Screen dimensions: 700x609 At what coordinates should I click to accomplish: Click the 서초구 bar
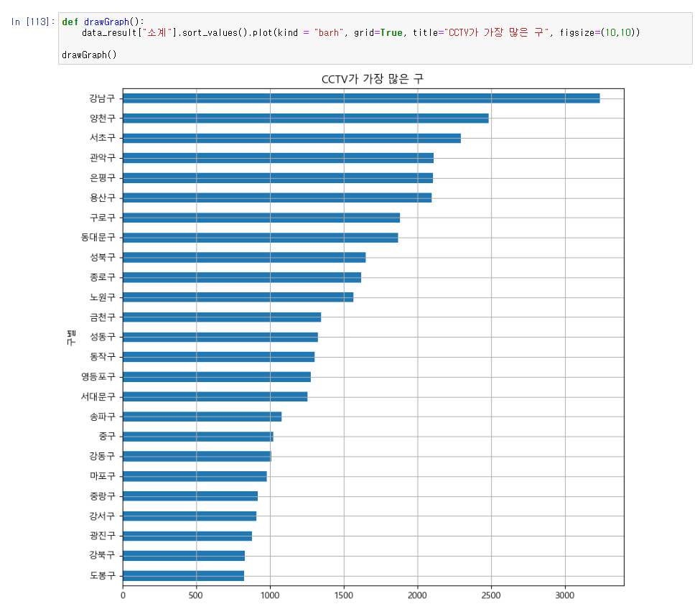[292, 138]
